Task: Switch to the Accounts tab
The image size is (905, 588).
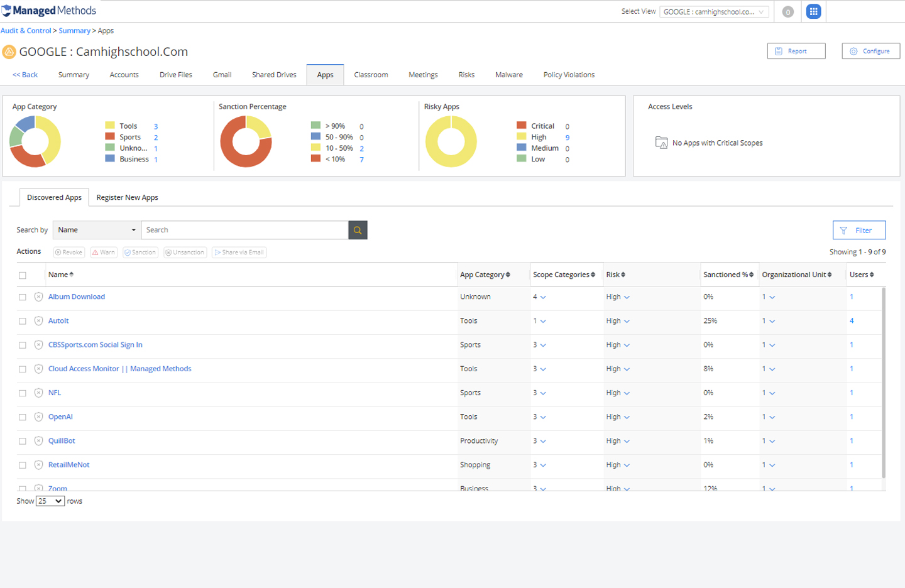Action: (x=124, y=75)
